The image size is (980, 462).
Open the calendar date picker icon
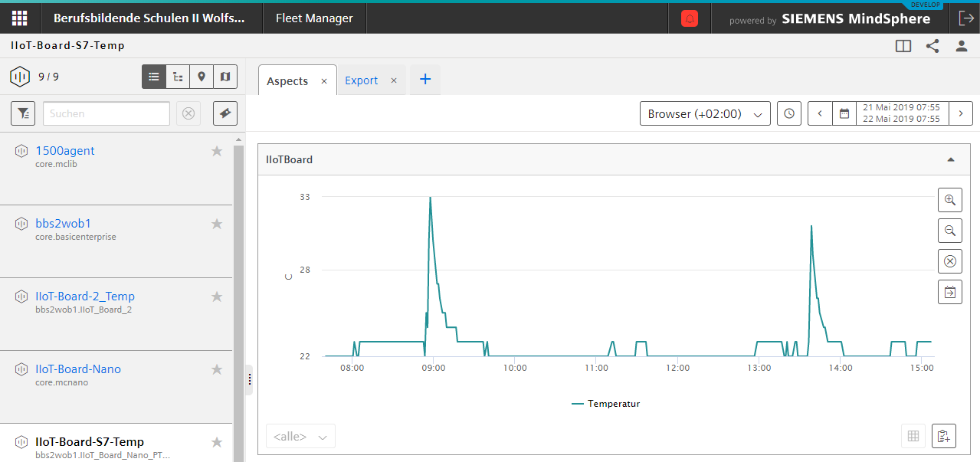click(x=844, y=113)
